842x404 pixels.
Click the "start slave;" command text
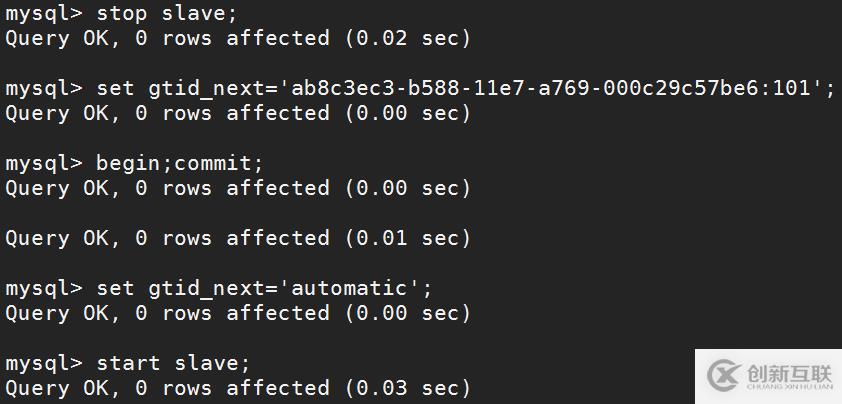(173, 363)
